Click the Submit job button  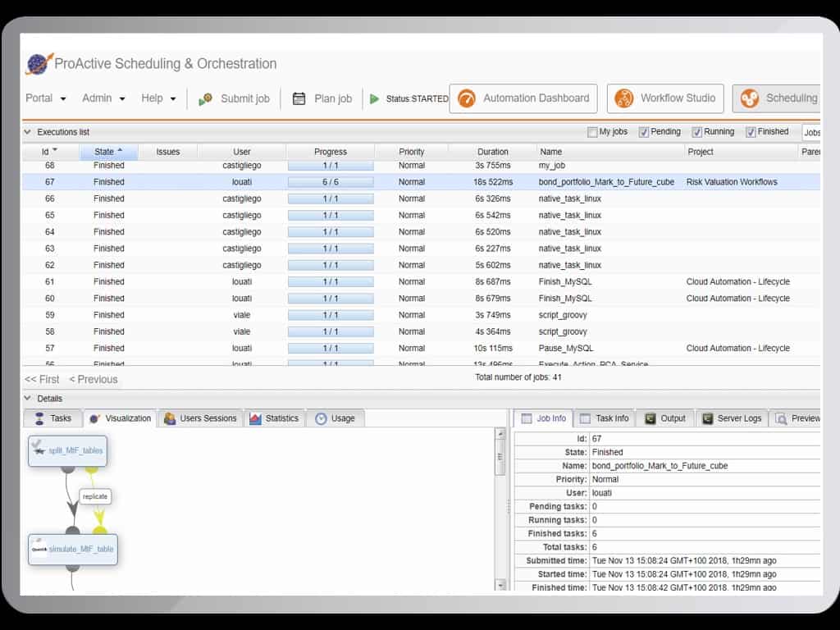(234, 98)
